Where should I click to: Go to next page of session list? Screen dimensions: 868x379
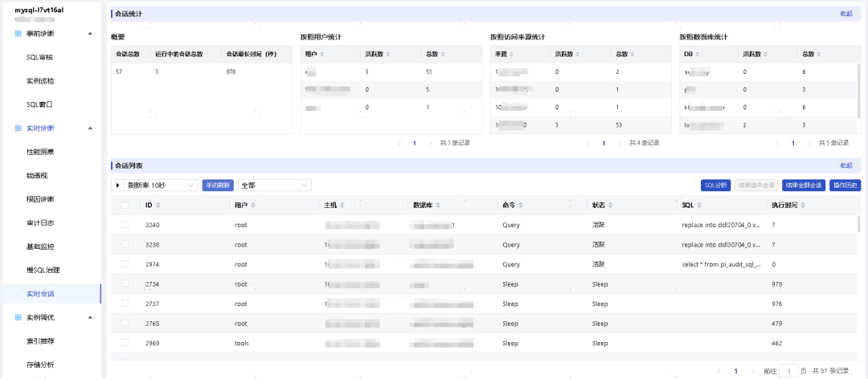753,371
